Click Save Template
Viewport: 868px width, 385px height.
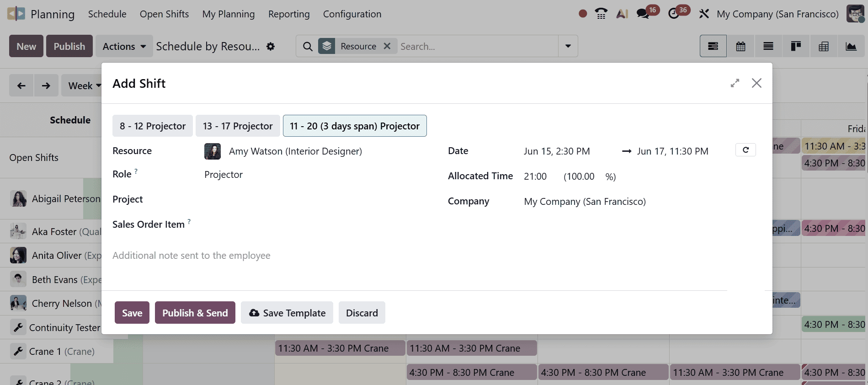(x=287, y=313)
